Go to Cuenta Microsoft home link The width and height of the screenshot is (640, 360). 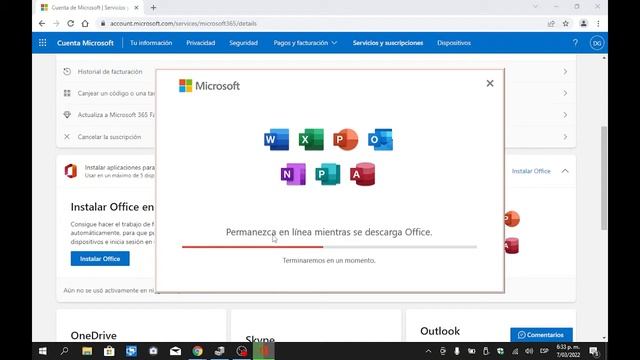click(85, 43)
